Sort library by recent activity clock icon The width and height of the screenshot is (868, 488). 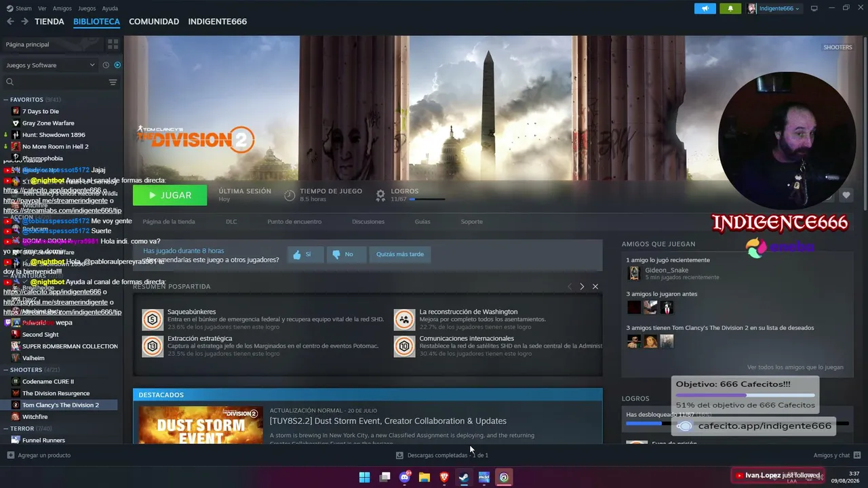[106, 65]
